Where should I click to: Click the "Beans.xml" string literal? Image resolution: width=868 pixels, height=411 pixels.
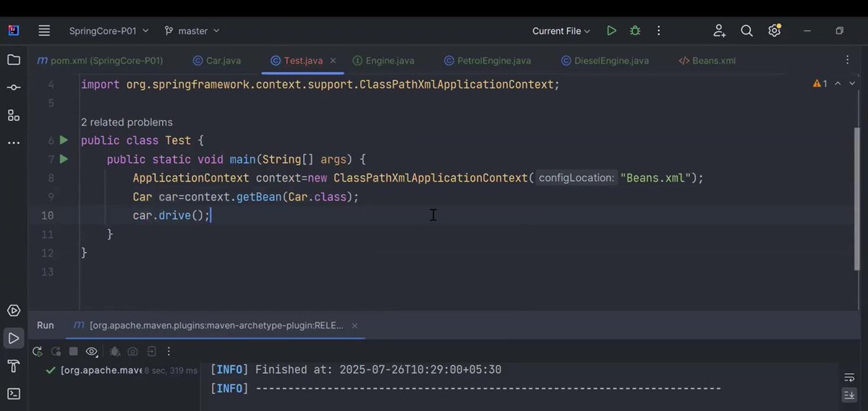tap(657, 178)
